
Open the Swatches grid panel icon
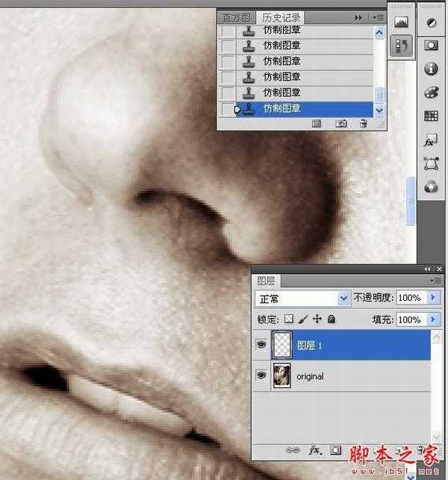pos(431,116)
